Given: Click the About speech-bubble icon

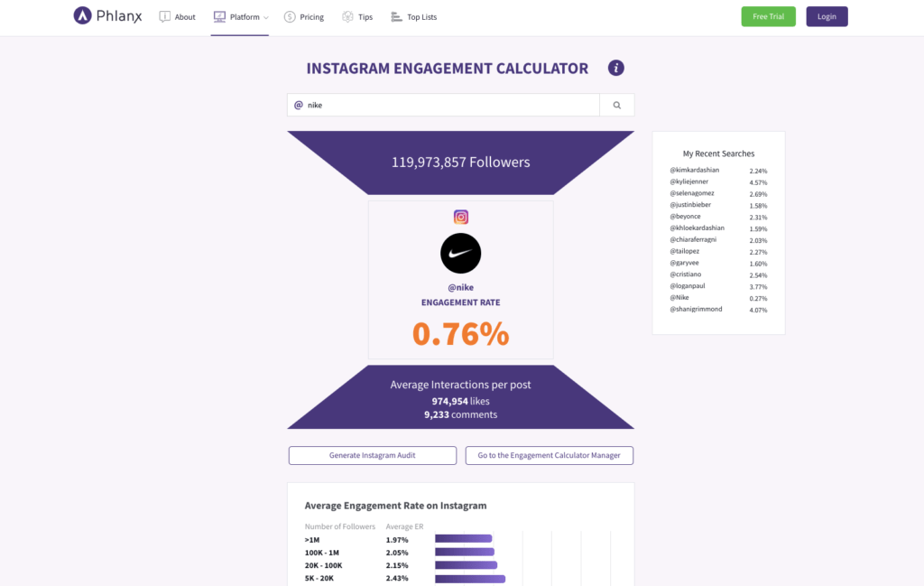Looking at the screenshot, I should coord(164,16).
